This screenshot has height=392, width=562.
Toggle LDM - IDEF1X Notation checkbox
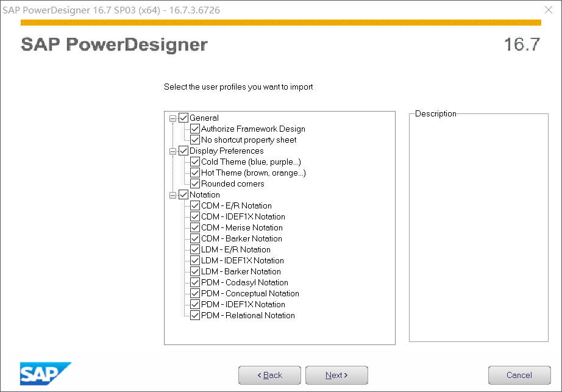[x=195, y=260]
